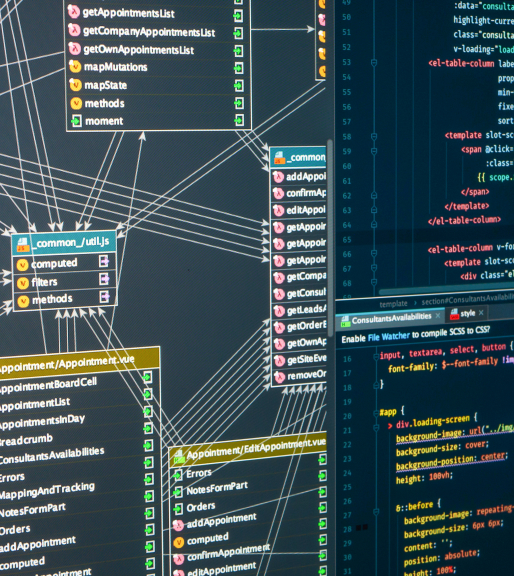Select the _common_/util.js node header
The width and height of the screenshot is (514, 576).
[64, 243]
